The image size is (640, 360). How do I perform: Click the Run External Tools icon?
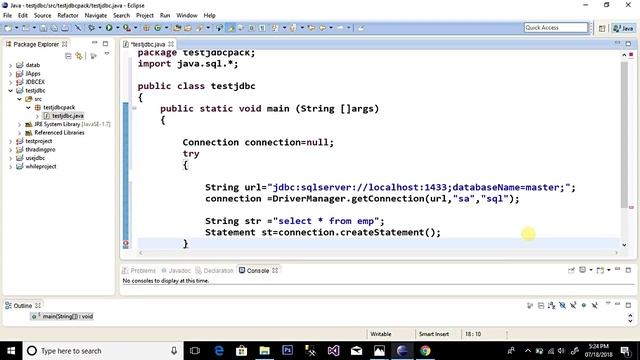click(127, 28)
